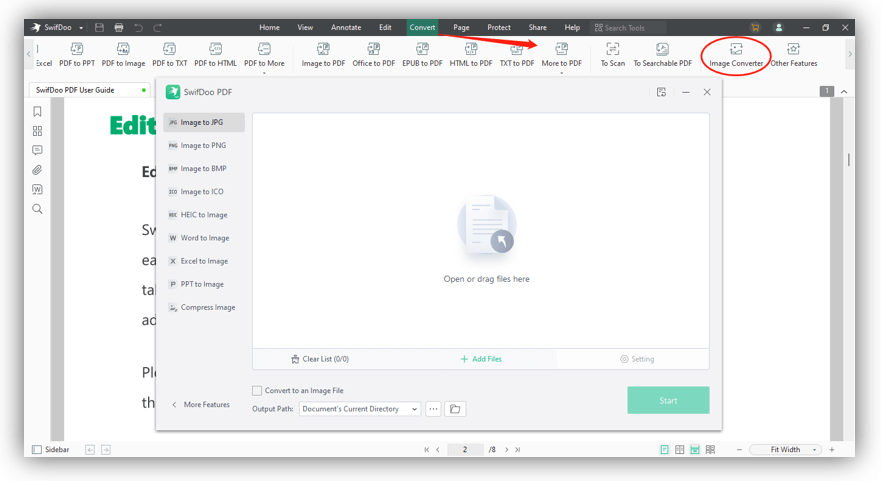Select Word to Image in dialog
The height and width of the screenshot is (481, 881).
coord(204,238)
